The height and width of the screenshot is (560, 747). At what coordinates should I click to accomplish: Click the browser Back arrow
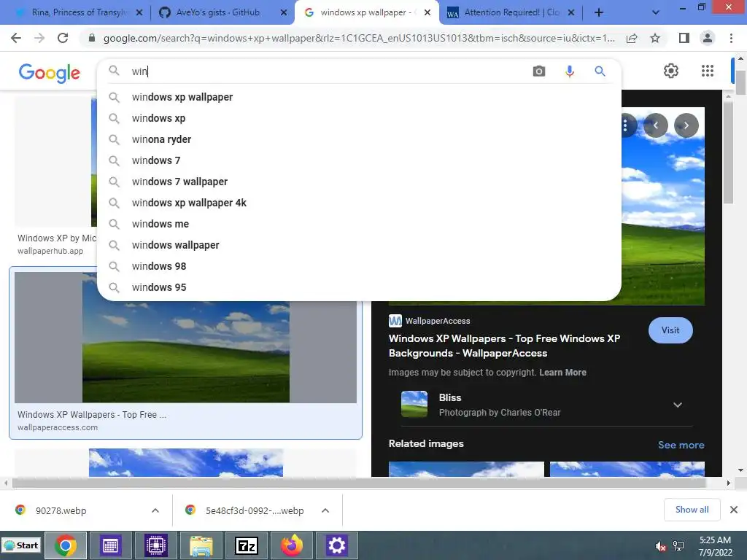point(16,38)
